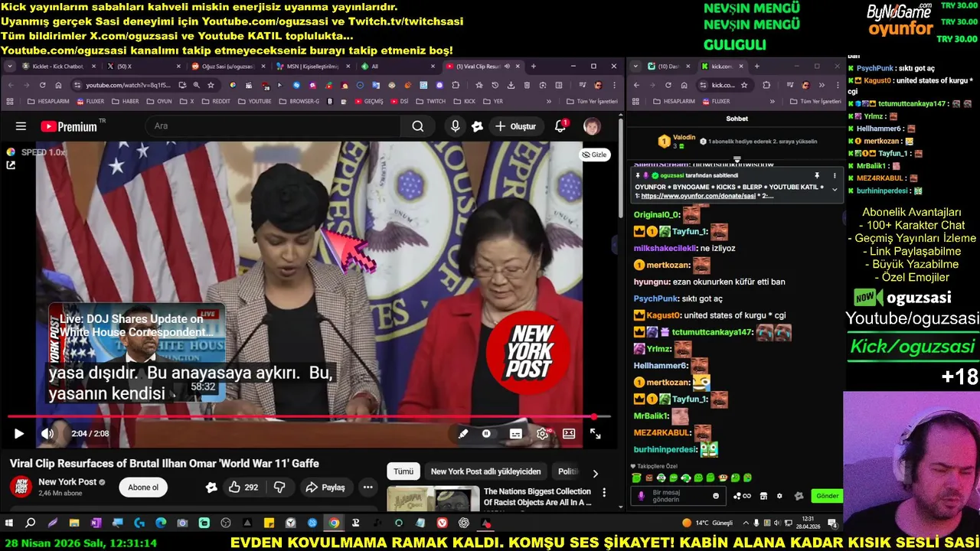The width and height of the screenshot is (980, 551).
Task: Open the emoji picker in Kick chat input
Action: pos(716,496)
